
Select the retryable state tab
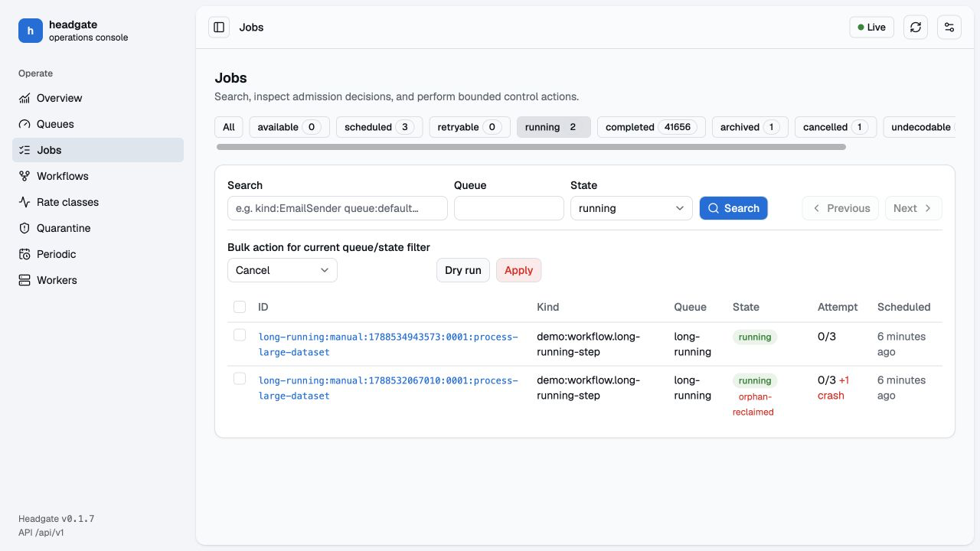(469, 127)
